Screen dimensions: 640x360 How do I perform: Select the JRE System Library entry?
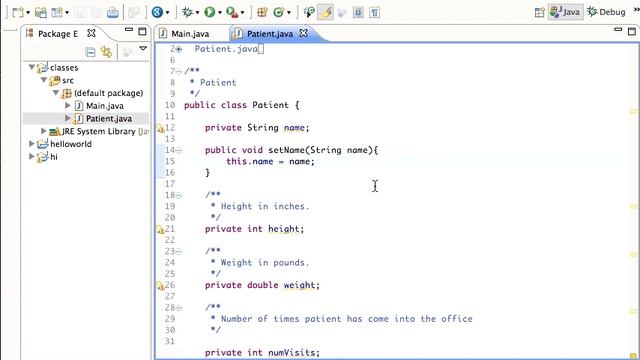point(98,131)
